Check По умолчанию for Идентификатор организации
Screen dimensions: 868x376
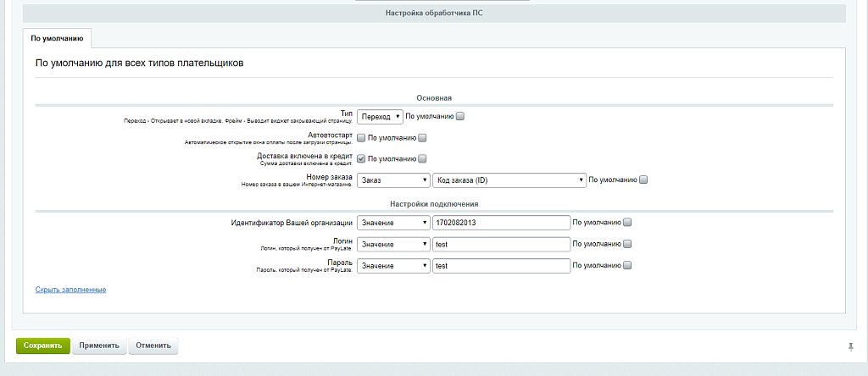point(627,223)
